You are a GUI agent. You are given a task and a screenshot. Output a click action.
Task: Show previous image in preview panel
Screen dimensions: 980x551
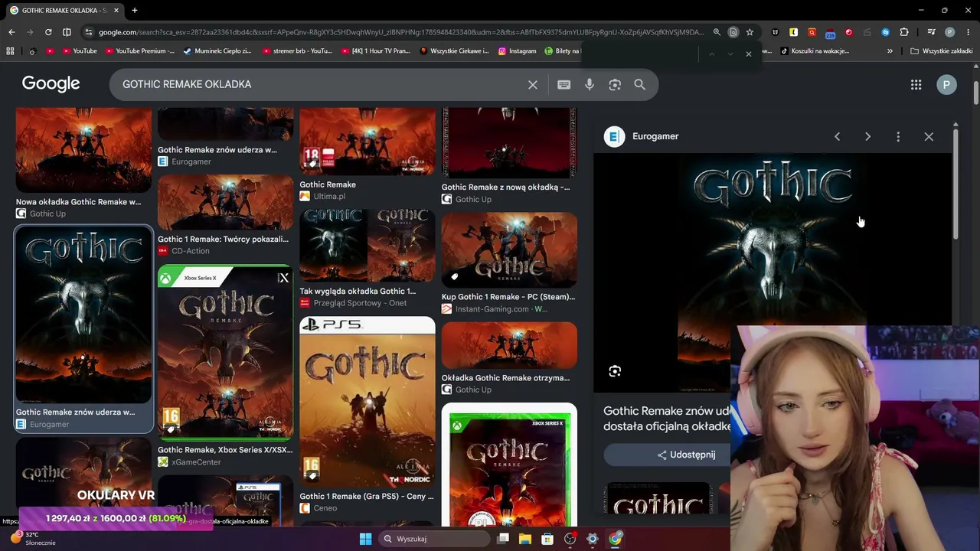tap(837, 136)
